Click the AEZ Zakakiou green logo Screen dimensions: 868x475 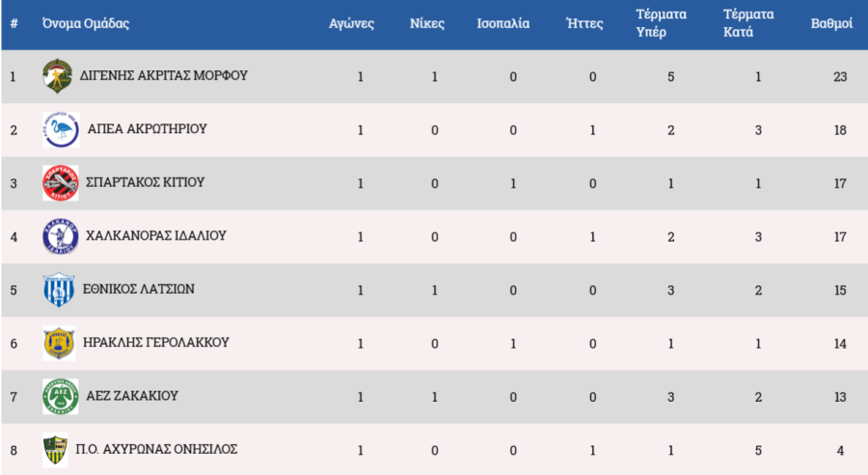(x=59, y=396)
